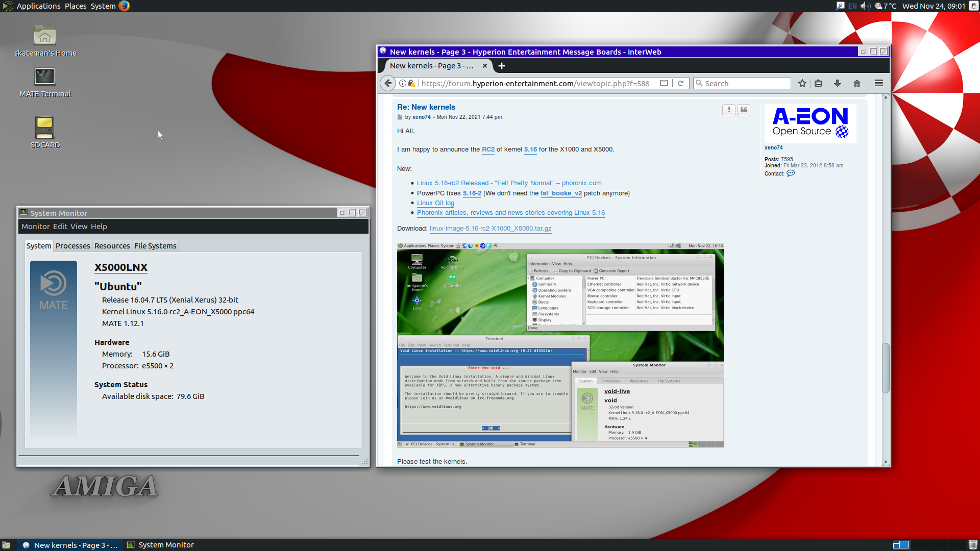Open Phoronix articles covering Linux 5.16 link

tap(511, 213)
